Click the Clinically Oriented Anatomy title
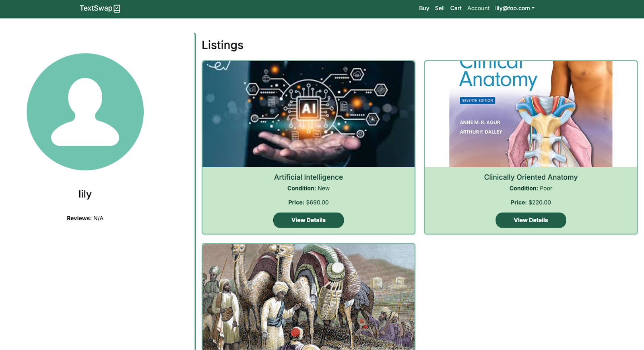The image size is (644, 350). pyautogui.click(x=530, y=177)
